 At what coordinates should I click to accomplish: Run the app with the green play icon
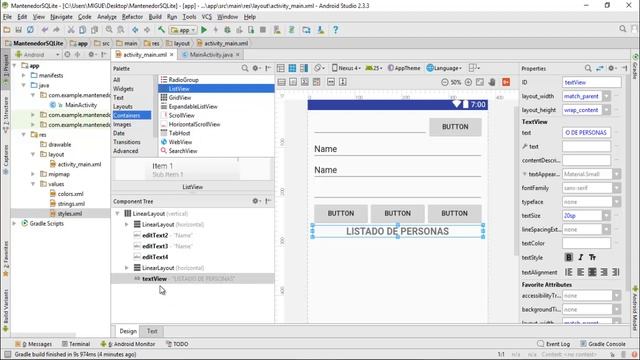(204, 30)
